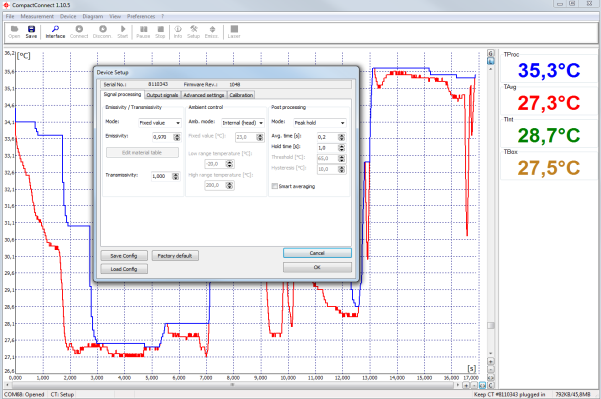The image size is (601, 399).
Task: Click the Hold time spinner arrows
Action: [x=342, y=148]
